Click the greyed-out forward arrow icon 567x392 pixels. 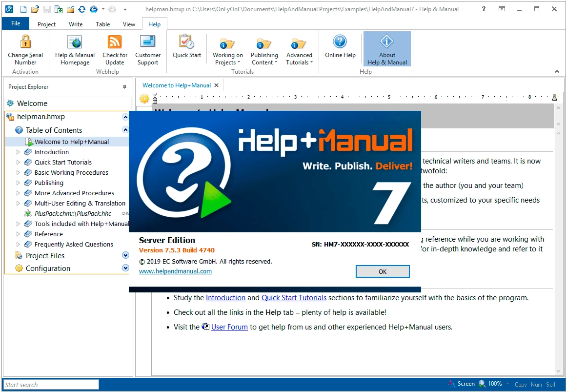[112, 9]
